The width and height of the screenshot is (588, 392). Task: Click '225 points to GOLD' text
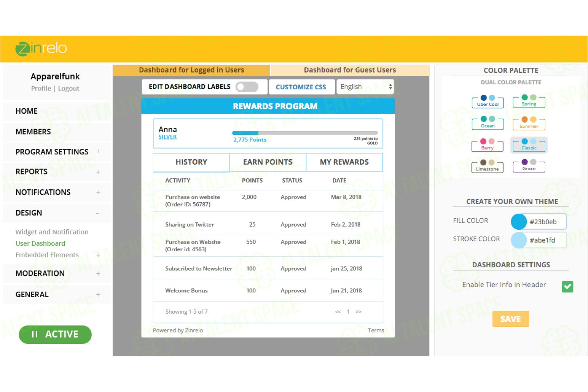[366, 141]
